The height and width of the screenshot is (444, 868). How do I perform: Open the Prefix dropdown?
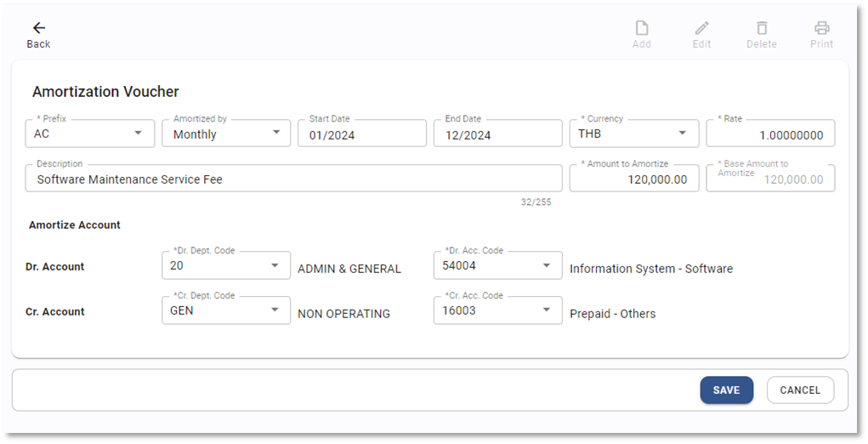point(139,134)
